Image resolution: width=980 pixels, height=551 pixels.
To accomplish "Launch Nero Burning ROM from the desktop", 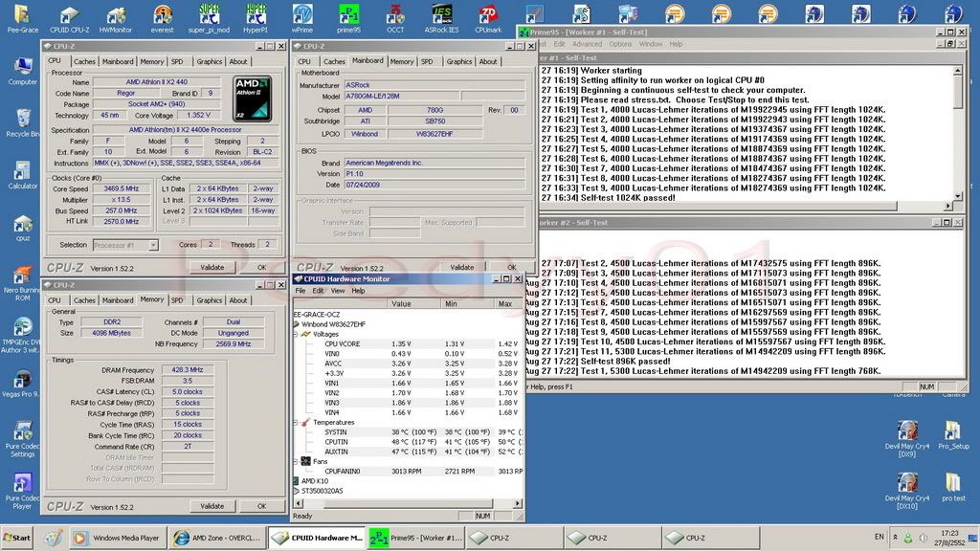I will (23, 283).
